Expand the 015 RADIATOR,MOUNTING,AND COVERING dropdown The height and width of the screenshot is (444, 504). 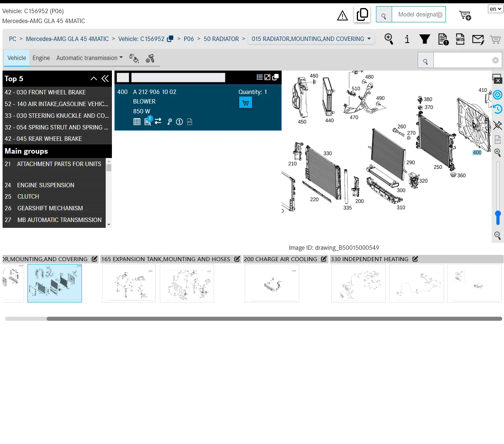tap(311, 39)
